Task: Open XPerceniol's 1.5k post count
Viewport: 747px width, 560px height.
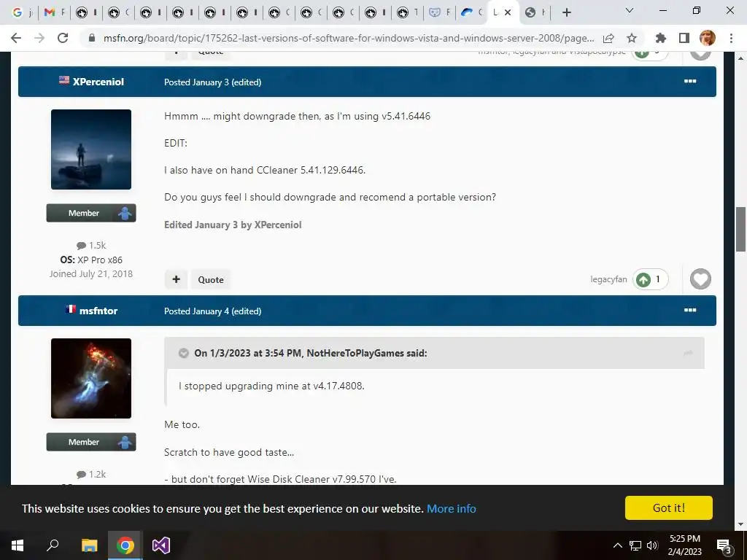Action: tap(91, 246)
